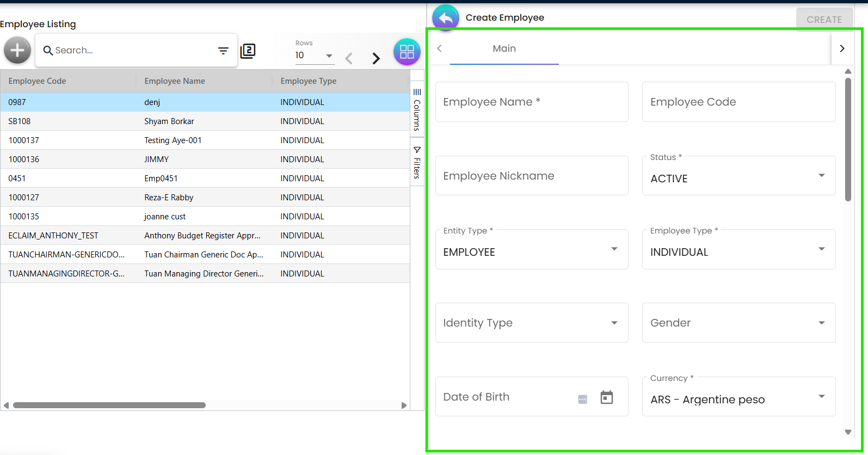Click scroll up arrow in form

click(848, 71)
